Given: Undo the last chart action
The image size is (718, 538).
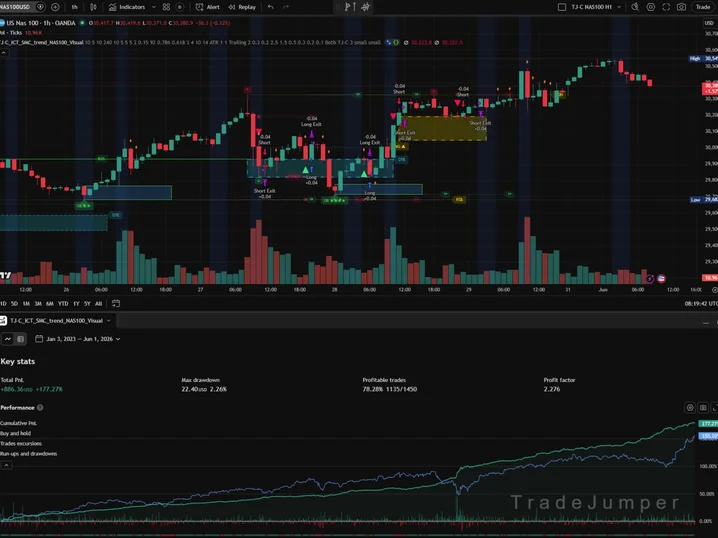Looking at the screenshot, I should click(x=271, y=7).
